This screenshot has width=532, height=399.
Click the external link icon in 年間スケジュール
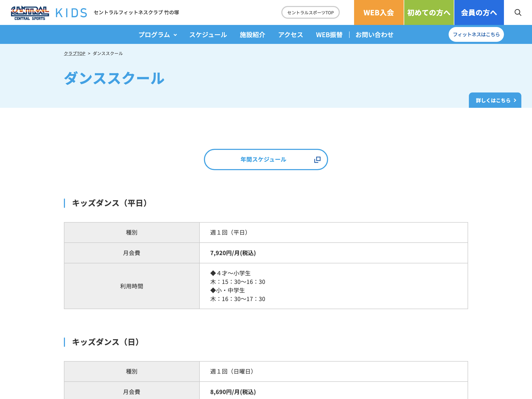[317, 159]
